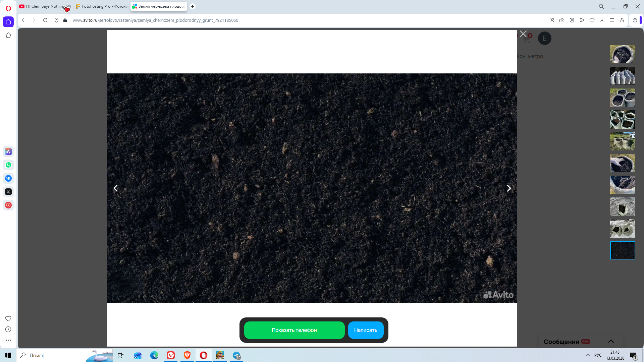Click Показать телефон button

(294, 330)
